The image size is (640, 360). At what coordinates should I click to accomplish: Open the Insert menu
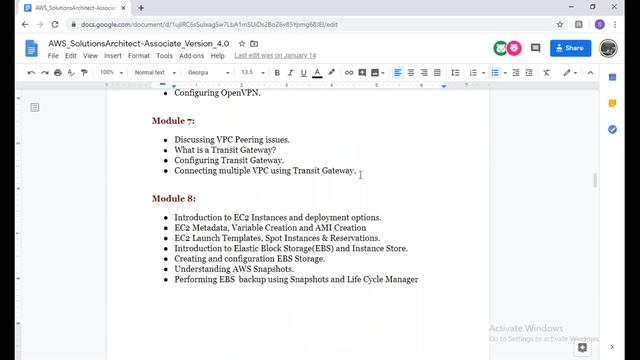[113, 56]
